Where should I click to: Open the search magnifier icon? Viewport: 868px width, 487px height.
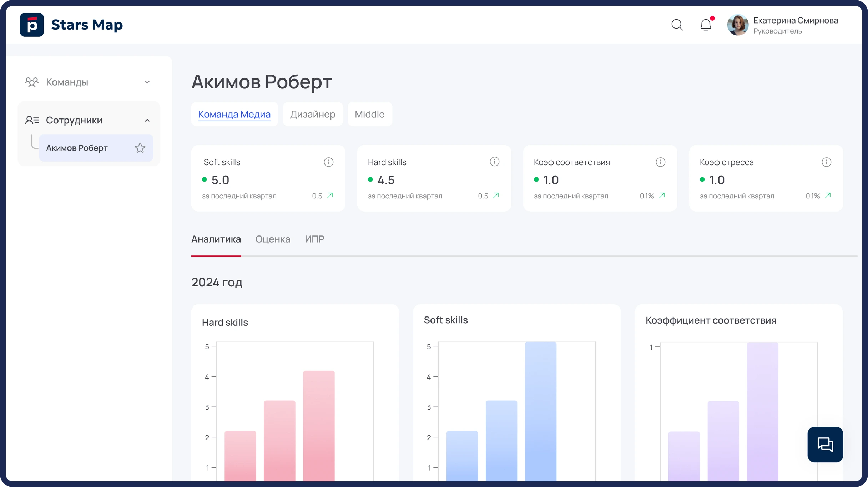(x=677, y=25)
